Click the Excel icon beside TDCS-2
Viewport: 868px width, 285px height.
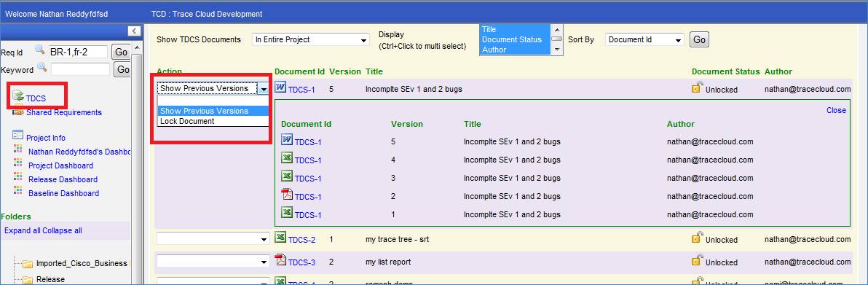coord(280,238)
